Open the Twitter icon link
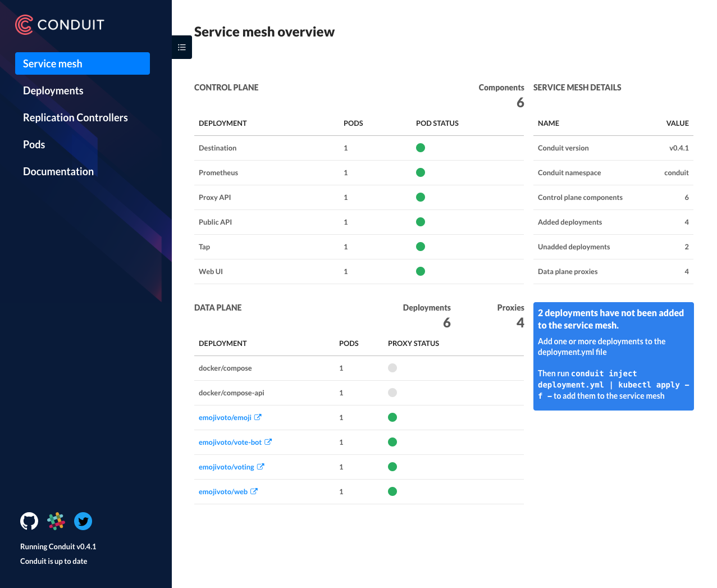717x588 pixels. [83, 521]
